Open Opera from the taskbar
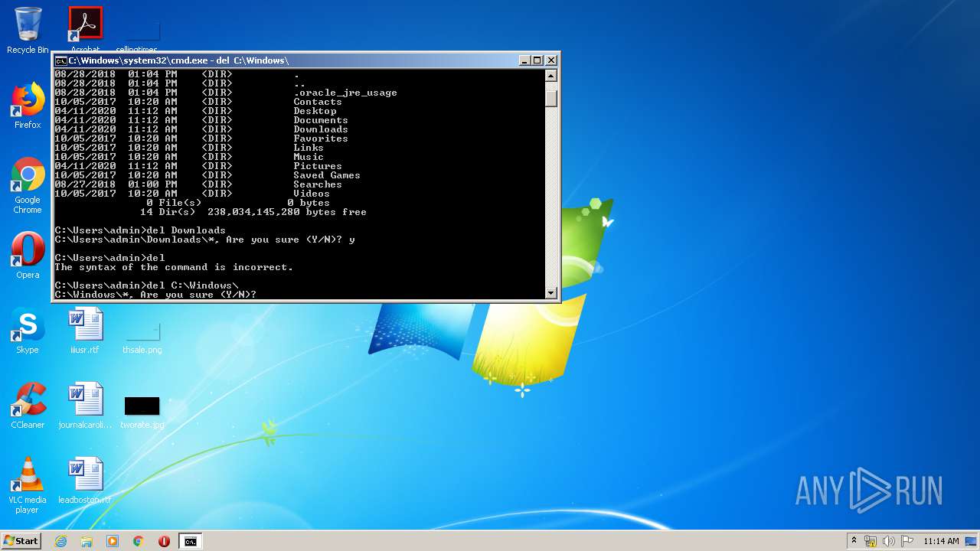 coord(164,541)
